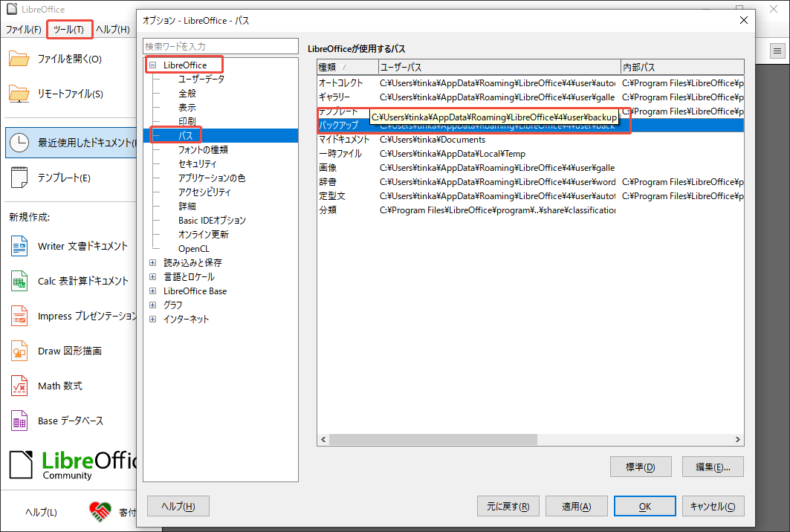This screenshot has height=532, width=790.
Task: Expand the 言語とロケール node
Action: click(152, 276)
